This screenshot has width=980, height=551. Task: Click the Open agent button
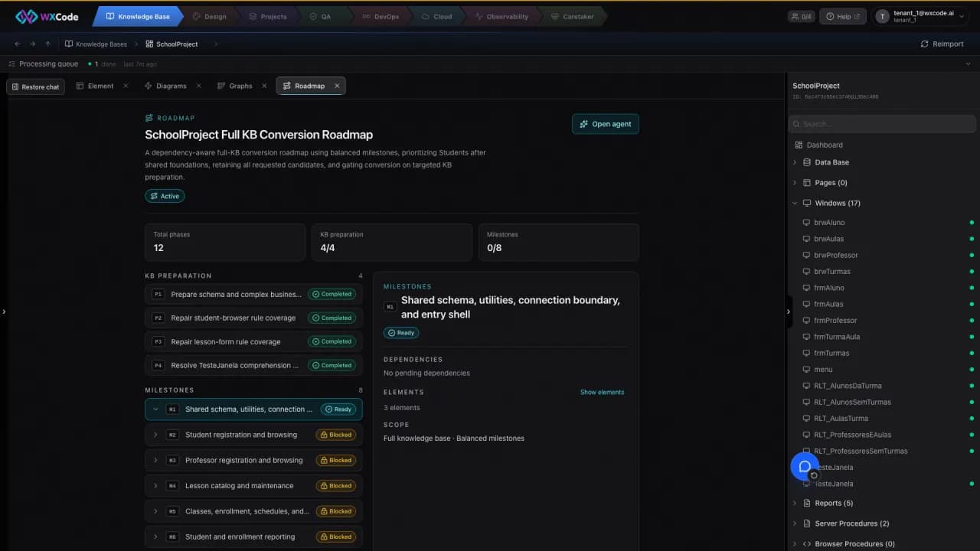[x=606, y=124]
